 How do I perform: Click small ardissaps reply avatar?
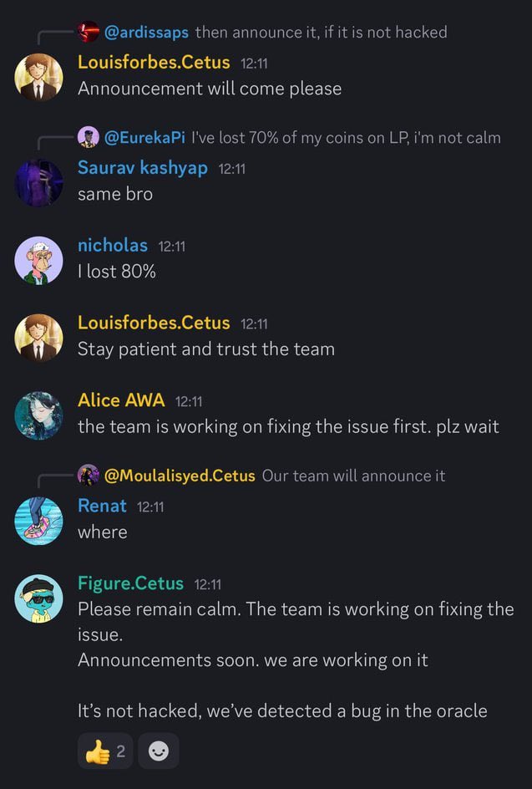click(89, 32)
